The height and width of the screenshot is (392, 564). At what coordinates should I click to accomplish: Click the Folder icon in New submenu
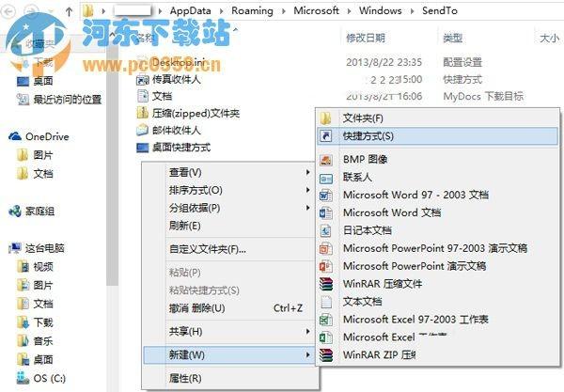click(x=326, y=118)
